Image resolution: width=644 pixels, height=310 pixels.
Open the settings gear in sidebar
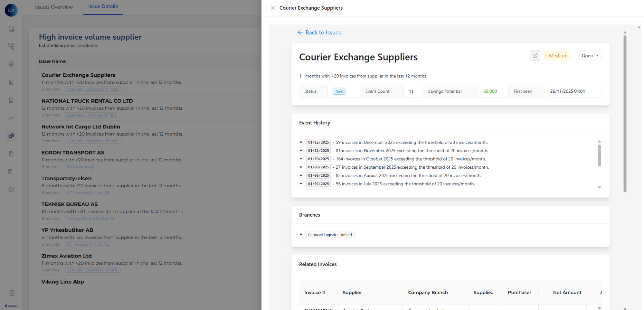click(x=11, y=190)
